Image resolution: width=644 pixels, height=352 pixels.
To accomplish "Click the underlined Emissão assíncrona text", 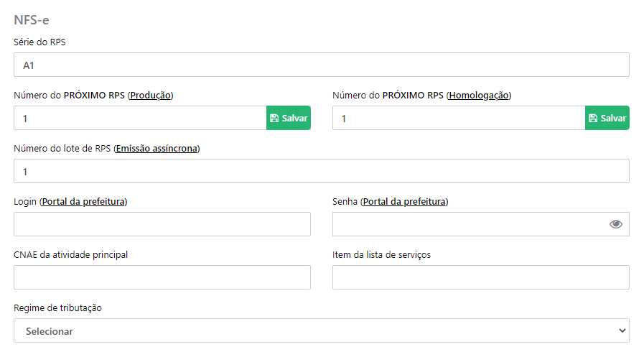I will coord(157,148).
